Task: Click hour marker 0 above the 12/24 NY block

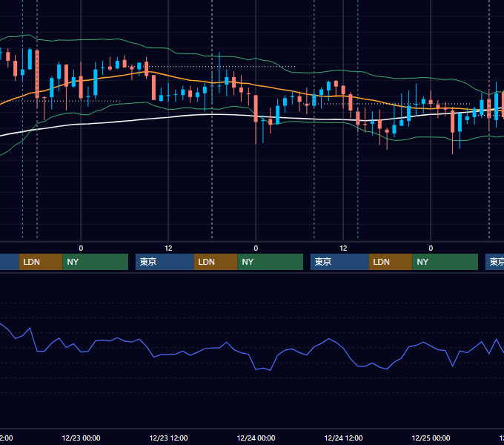Action: pyautogui.click(x=256, y=248)
